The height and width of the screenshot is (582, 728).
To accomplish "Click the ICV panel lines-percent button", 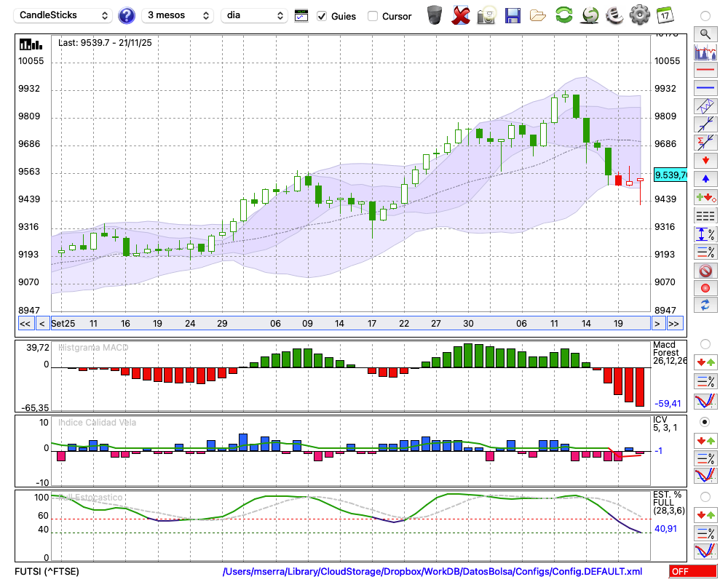I will pos(705,458).
